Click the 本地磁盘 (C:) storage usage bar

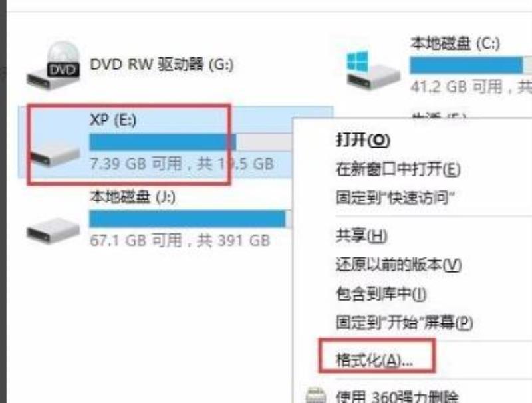click(471, 65)
